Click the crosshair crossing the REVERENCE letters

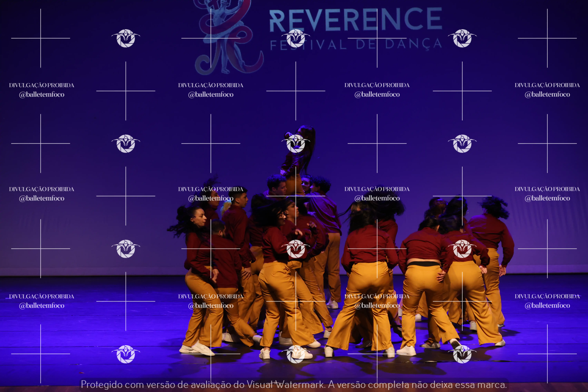click(x=377, y=38)
